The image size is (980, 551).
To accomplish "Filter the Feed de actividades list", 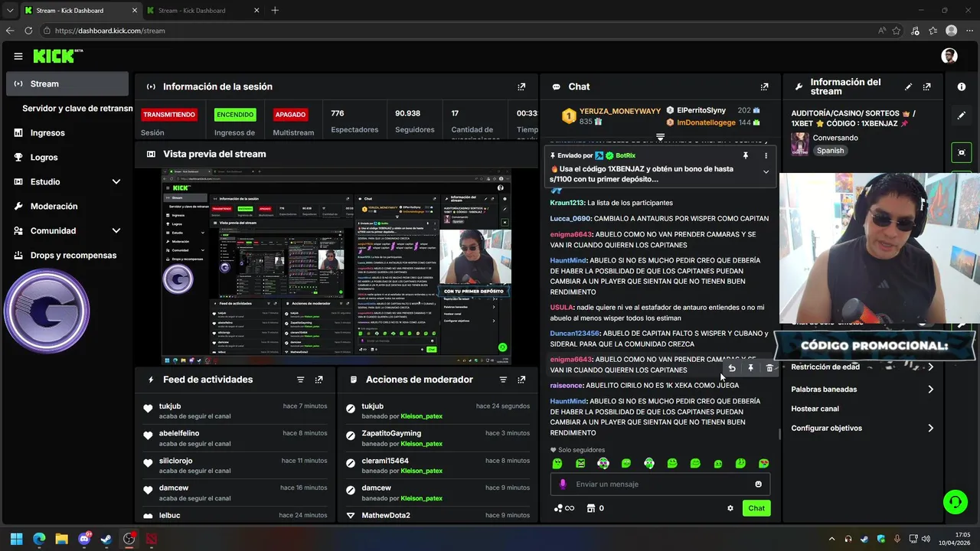I will [300, 380].
